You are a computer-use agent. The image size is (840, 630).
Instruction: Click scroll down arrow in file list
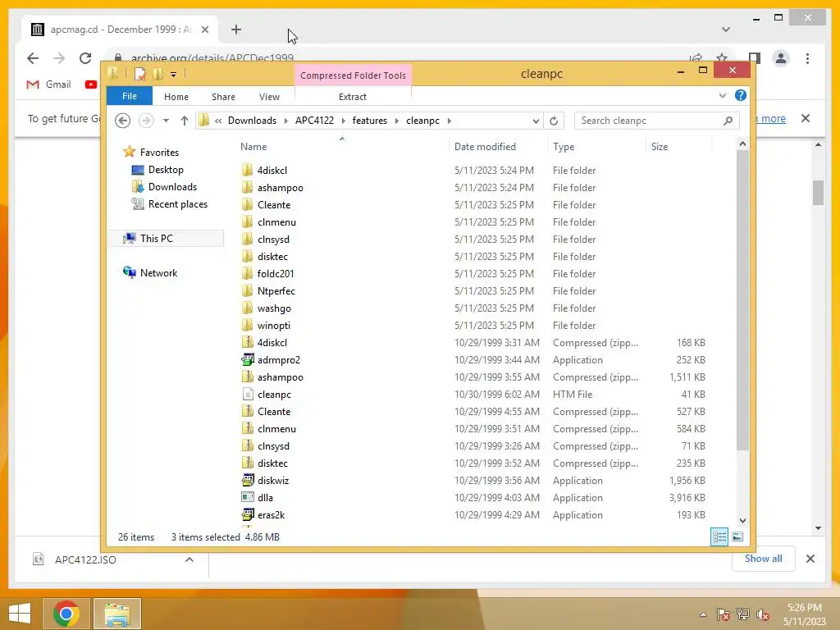742,521
